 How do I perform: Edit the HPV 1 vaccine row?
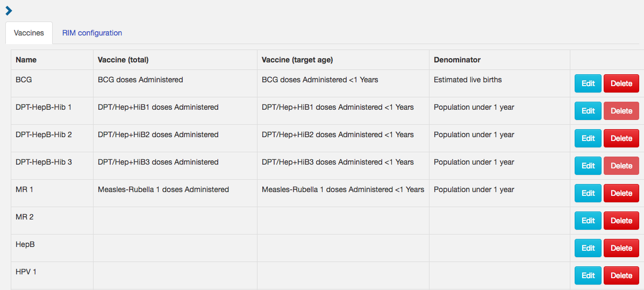click(x=588, y=275)
